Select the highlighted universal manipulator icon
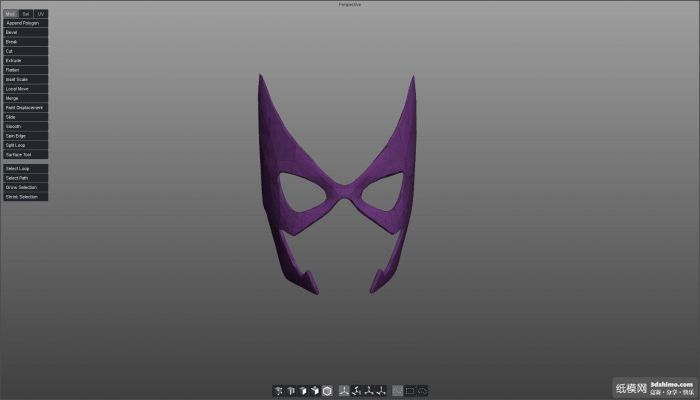The height and width of the screenshot is (400, 700). [x=344, y=391]
